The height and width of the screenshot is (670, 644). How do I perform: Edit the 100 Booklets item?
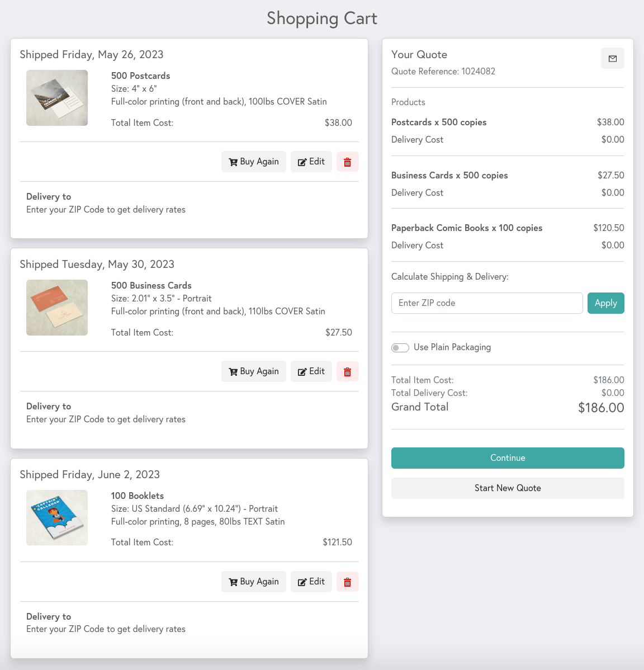point(311,582)
